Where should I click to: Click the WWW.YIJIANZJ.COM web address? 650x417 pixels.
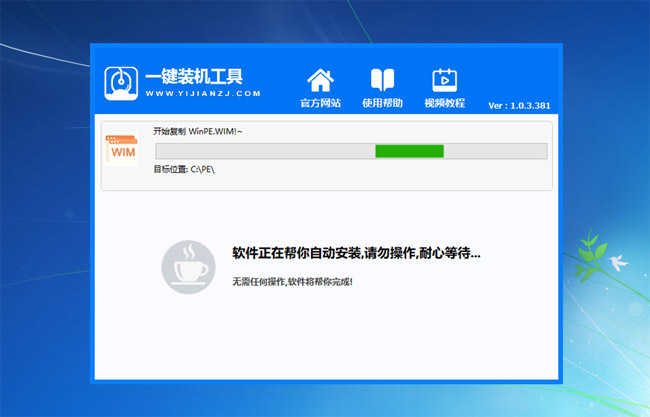point(203,94)
